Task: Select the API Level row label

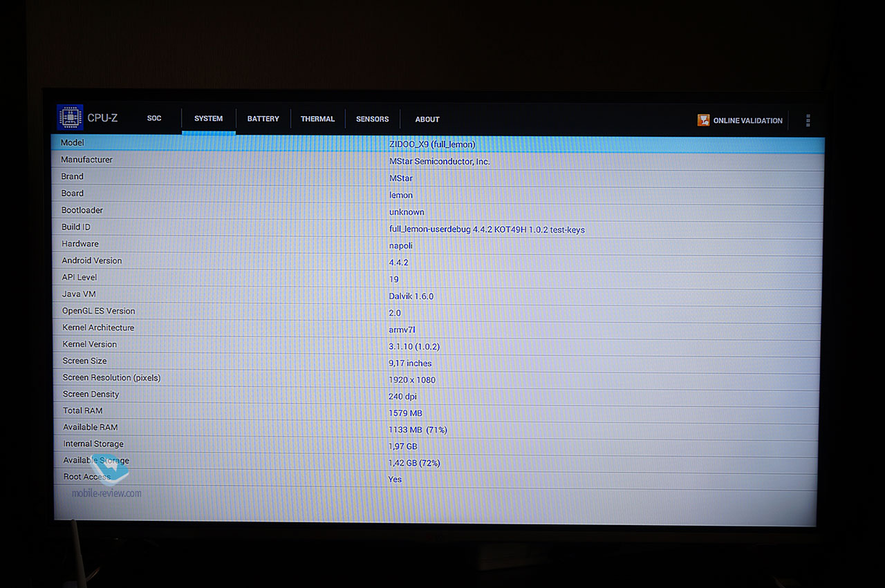Action: click(x=80, y=277)
